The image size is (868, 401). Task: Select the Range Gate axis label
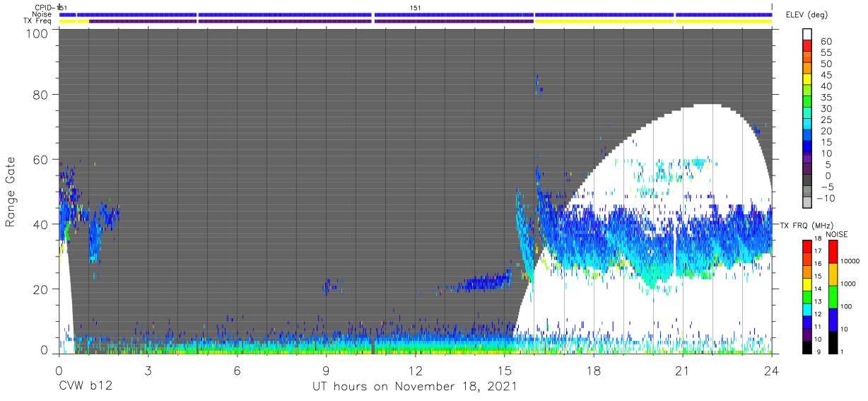click(12, 192)
